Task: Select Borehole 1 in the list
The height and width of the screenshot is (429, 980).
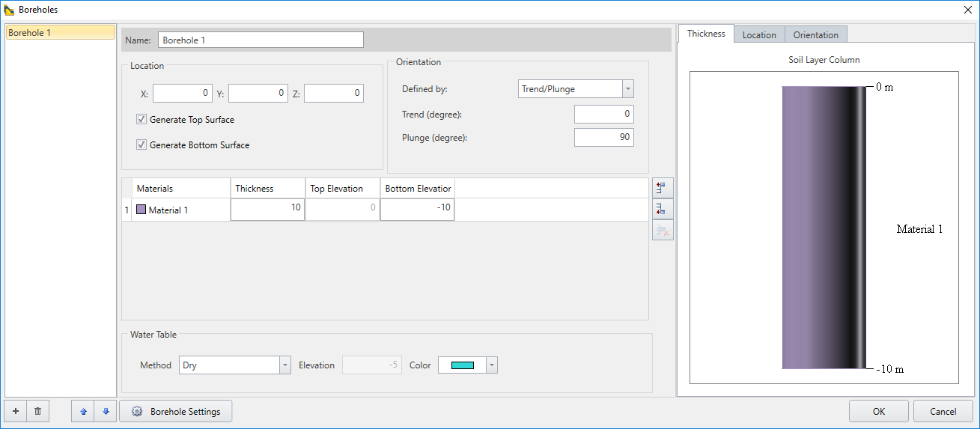Action: (60, 33)
